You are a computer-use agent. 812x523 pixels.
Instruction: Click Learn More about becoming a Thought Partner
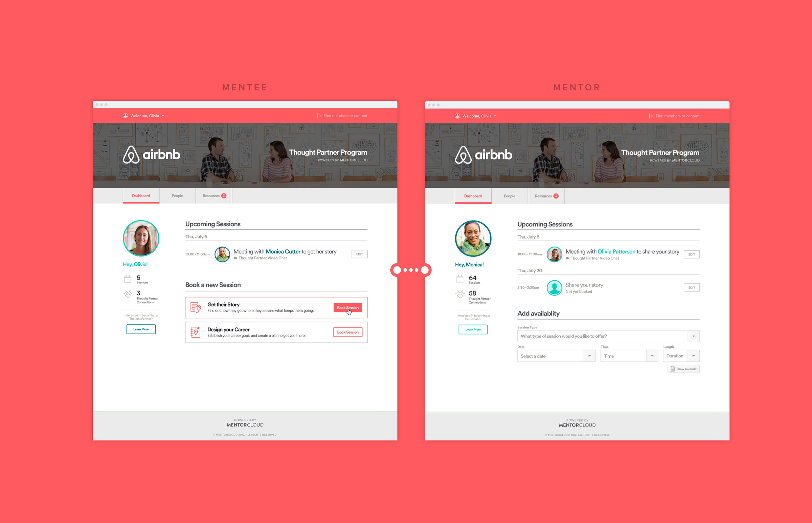click(140, 330)
